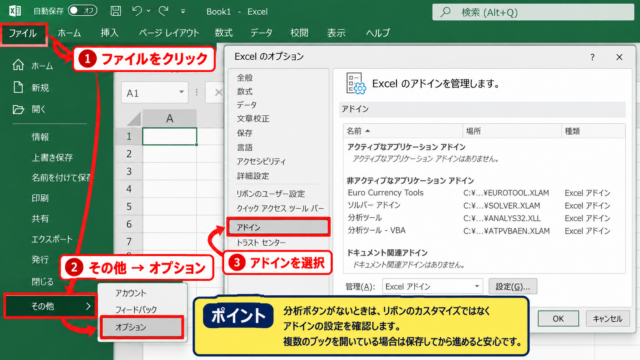Select クイック アクセス ツール バー option
Image resolution: width=640 pixels, height=360 pixels.
280,209
